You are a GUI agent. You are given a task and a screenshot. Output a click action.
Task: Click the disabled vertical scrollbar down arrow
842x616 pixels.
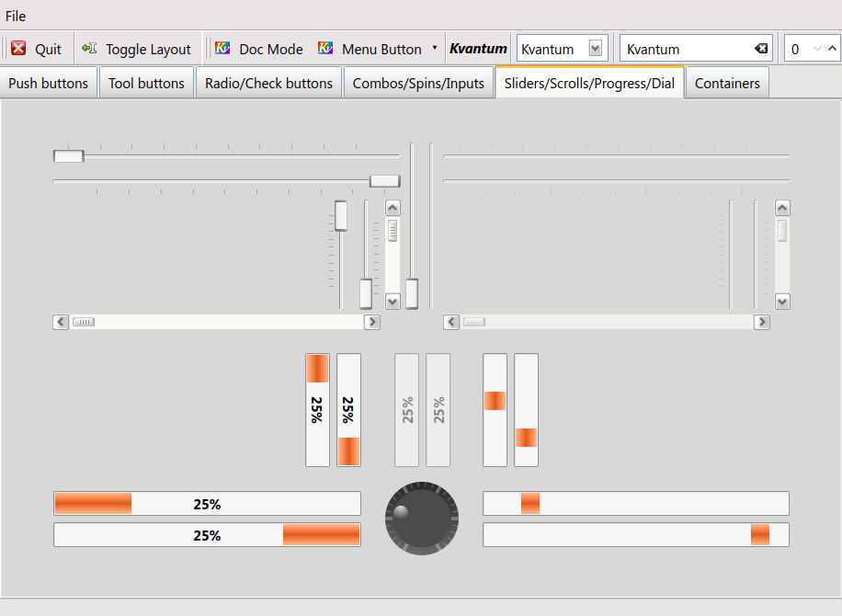click(782, 302)
